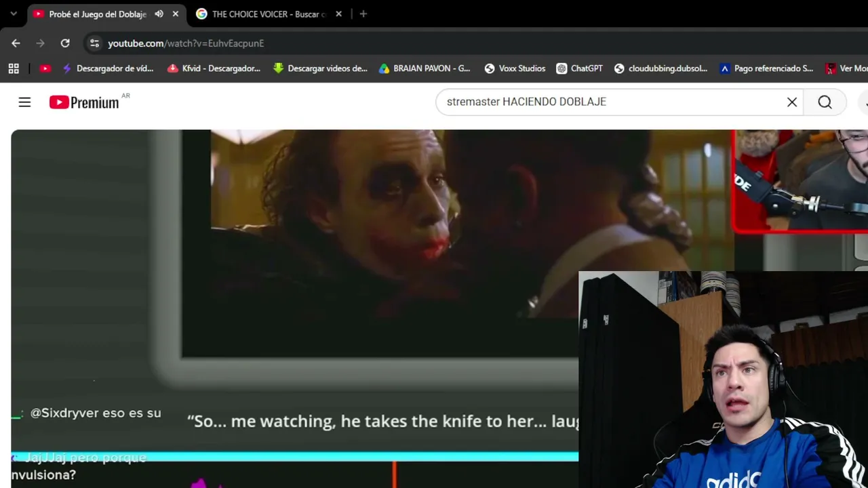This screenshot has height=488, width=868.
Task: View site information icon in address bar
Action: pos(94,43)
